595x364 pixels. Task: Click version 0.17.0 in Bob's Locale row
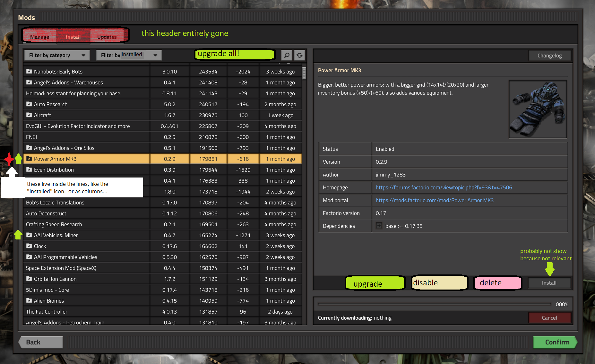(169, 203)
